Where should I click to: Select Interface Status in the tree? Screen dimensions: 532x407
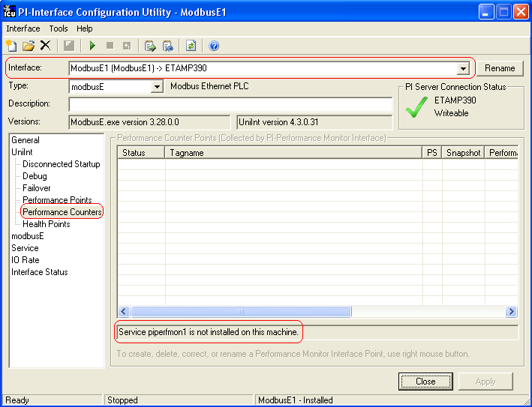(39, 272)
